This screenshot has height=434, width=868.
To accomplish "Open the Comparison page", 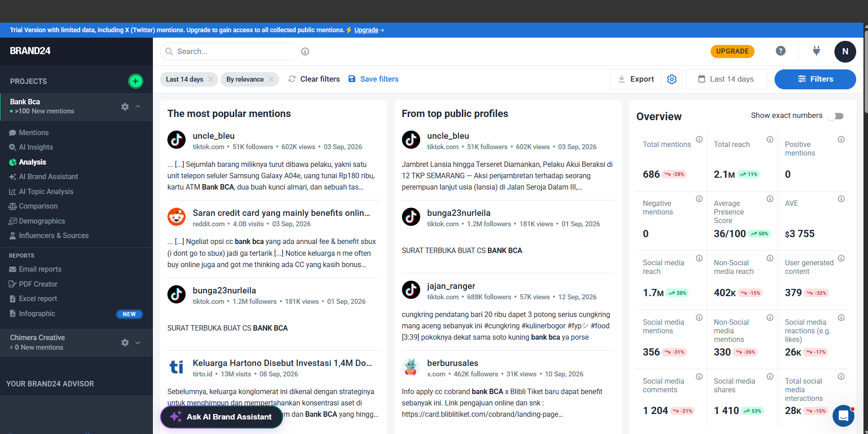I will [x=38, y=206].
